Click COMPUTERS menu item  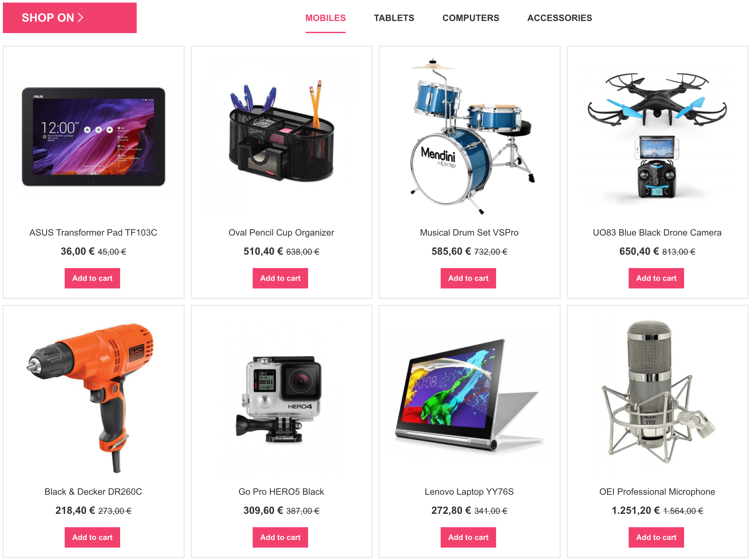point(470,18)
